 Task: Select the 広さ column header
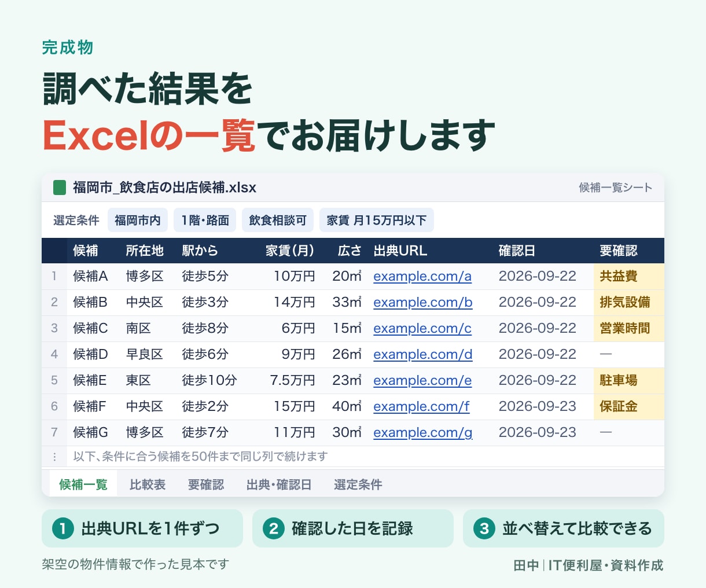pos(350,251)
